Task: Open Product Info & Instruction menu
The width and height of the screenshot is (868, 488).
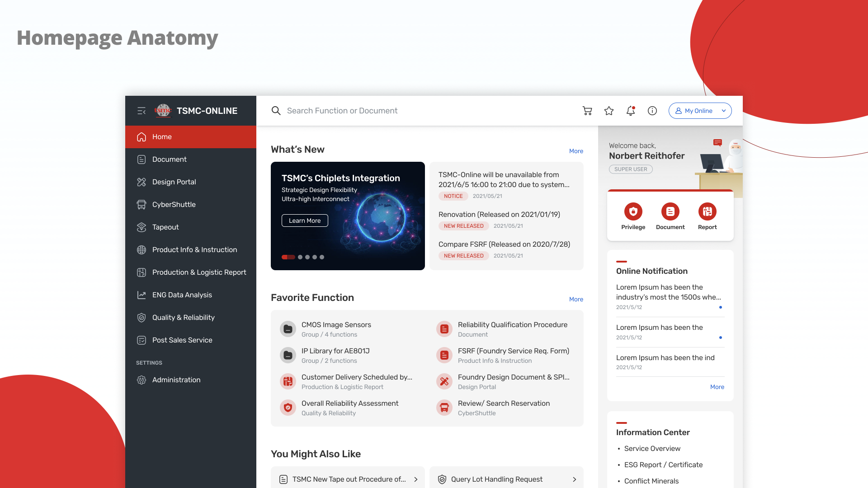Action: [x=191, y=250]
